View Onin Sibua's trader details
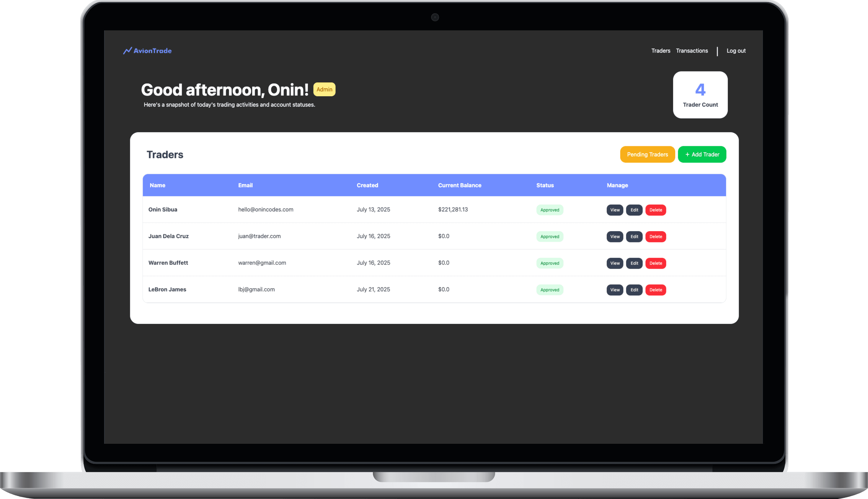868x499 pixels. pos(614,210)
